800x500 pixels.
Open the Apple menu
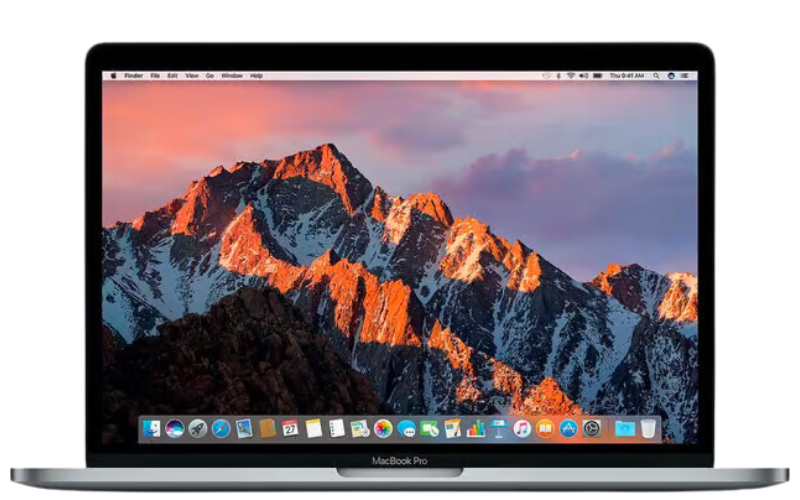click(x=113, y=76)
